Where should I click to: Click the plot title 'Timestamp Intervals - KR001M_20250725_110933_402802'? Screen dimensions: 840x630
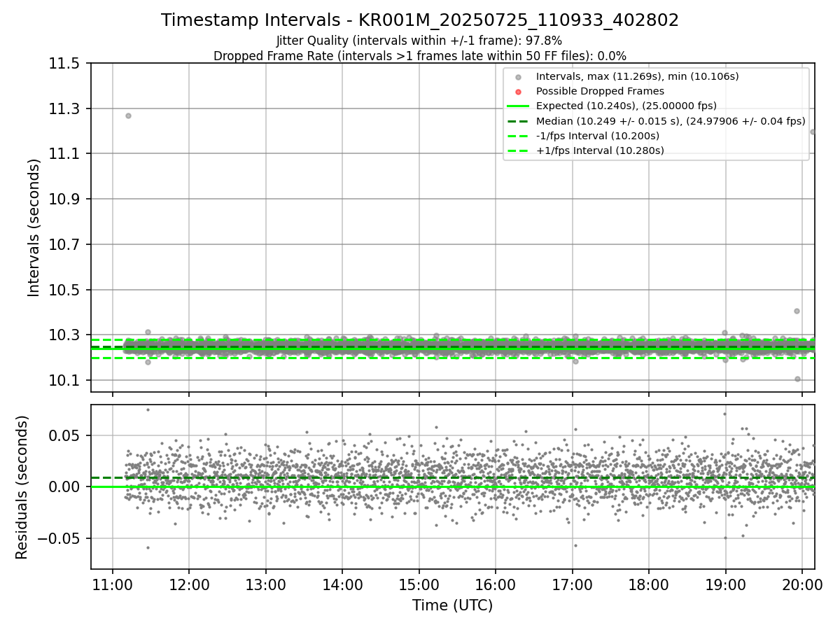(x=420, y=20)
